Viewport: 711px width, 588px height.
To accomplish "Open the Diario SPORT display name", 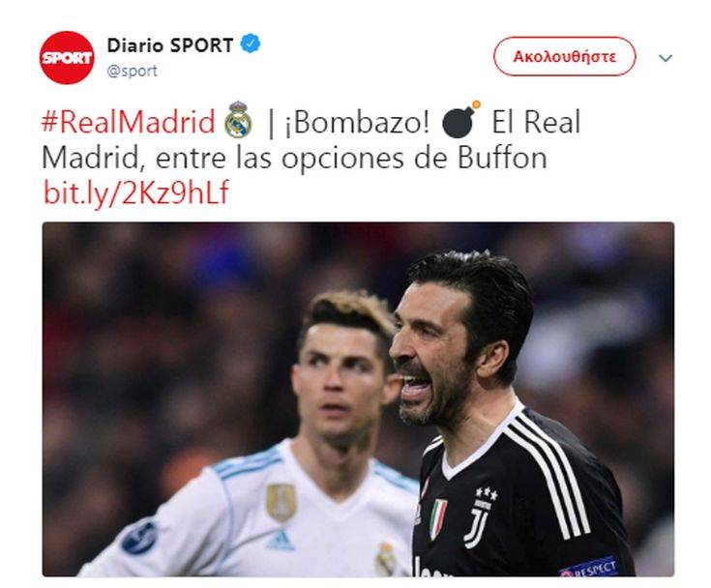I will click(x=170, y=44).
